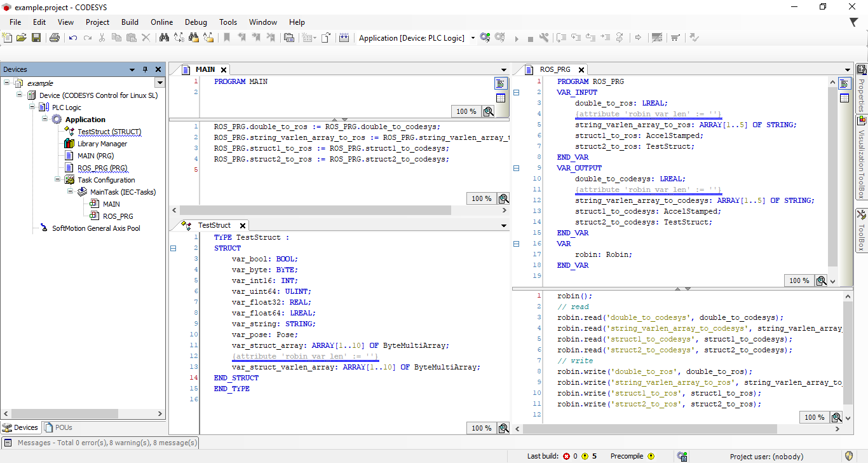
Task: Switch MAIN declaration to tabular view
Action: [x=501, y=97]
